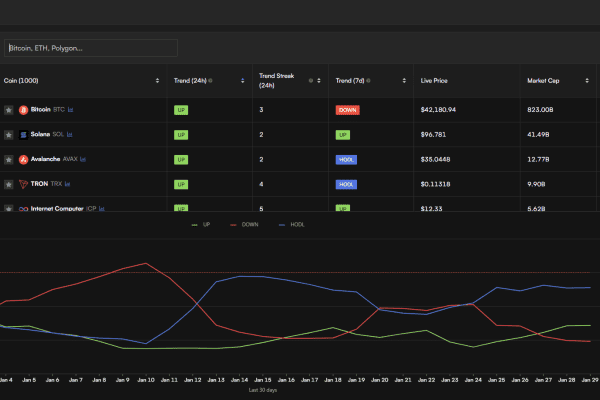Viewport: 600px width, 400px height.
Task: Open the Bitcoin coin name link
Action: tap(41, 109)
